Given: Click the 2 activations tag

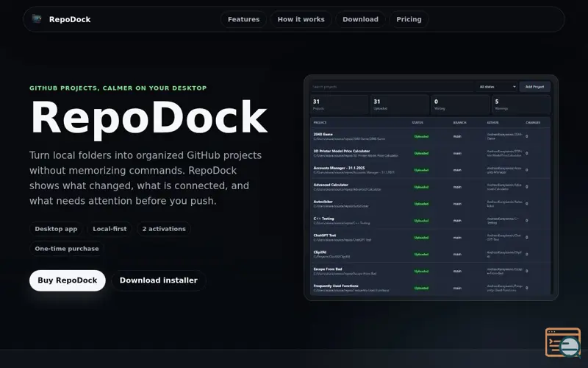Looking at the screenshot, I should (164, 229).
